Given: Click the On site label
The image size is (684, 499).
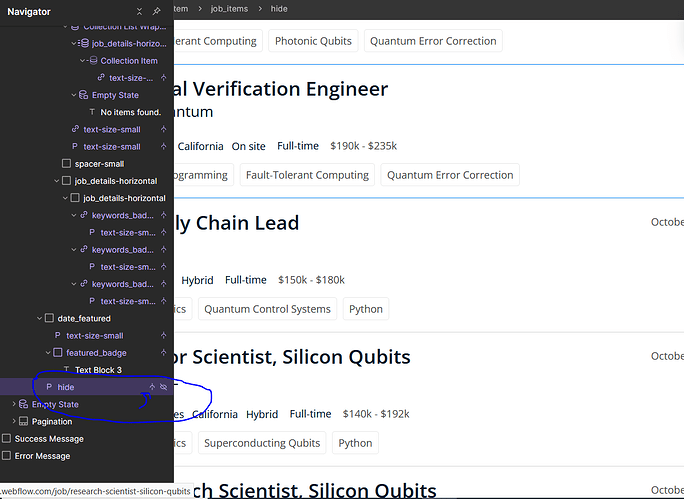Looking at the screenshot, I should [248, 146].
